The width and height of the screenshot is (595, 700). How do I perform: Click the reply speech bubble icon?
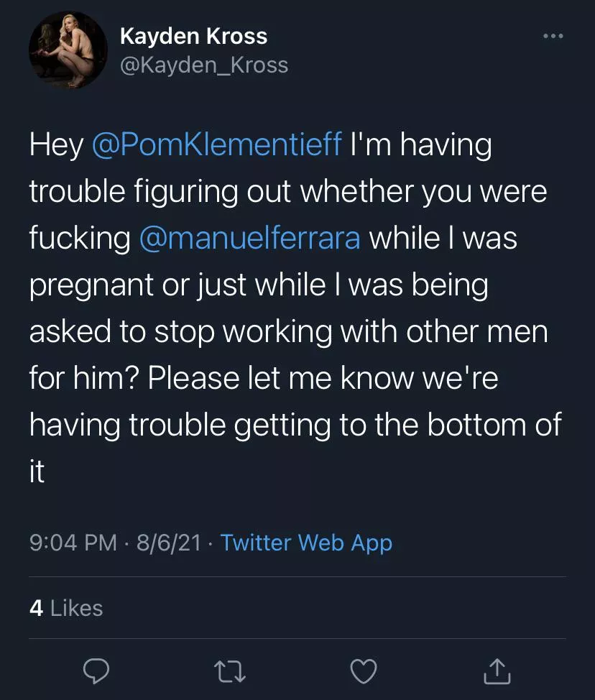[95, 671]
